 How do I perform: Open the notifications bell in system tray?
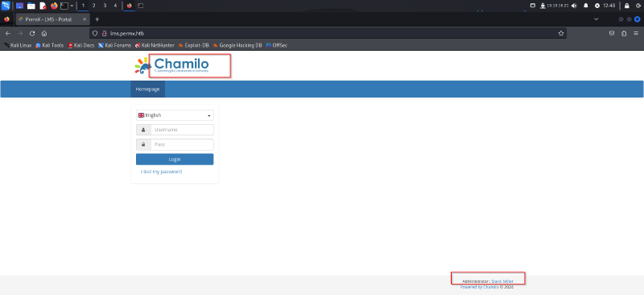[x=586, y=6]
